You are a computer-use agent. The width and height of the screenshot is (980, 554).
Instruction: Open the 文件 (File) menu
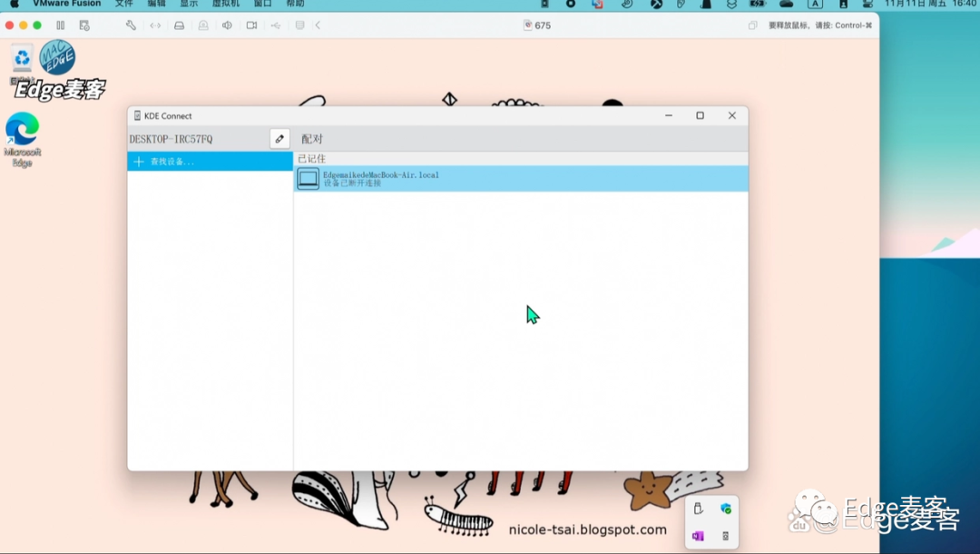pos(123,4)
